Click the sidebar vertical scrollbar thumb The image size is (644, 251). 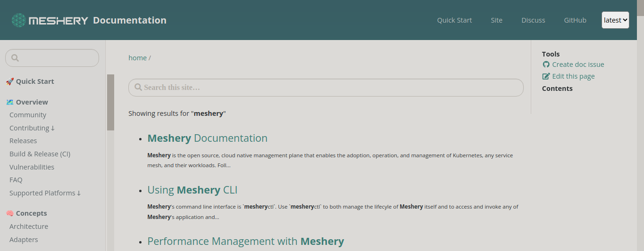point(110,102)
